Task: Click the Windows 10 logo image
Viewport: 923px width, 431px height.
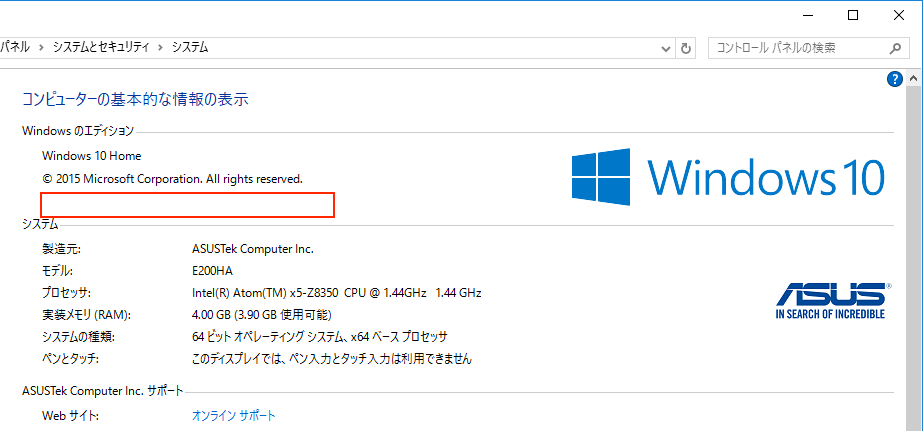Action: (x=728, y=177)
